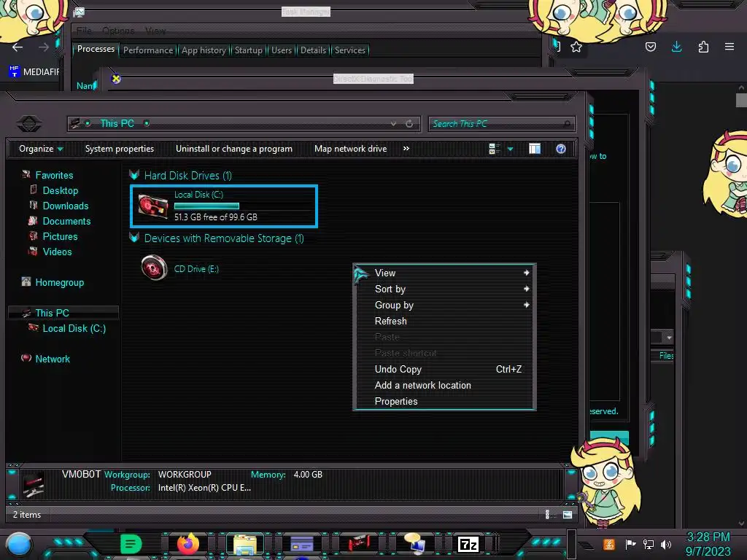Open Explorer help question mark icon

pyautogui.click(x=561, y=149)
